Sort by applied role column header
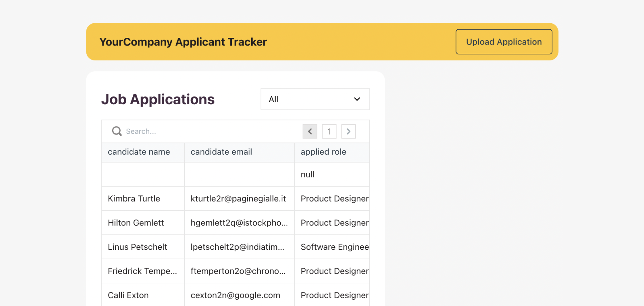 (332, 152)
